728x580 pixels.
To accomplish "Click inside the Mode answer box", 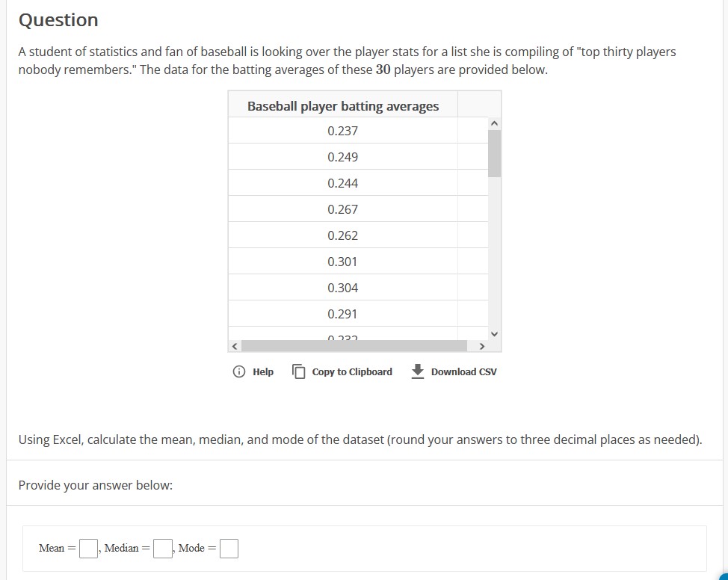I will coord(228,548).
